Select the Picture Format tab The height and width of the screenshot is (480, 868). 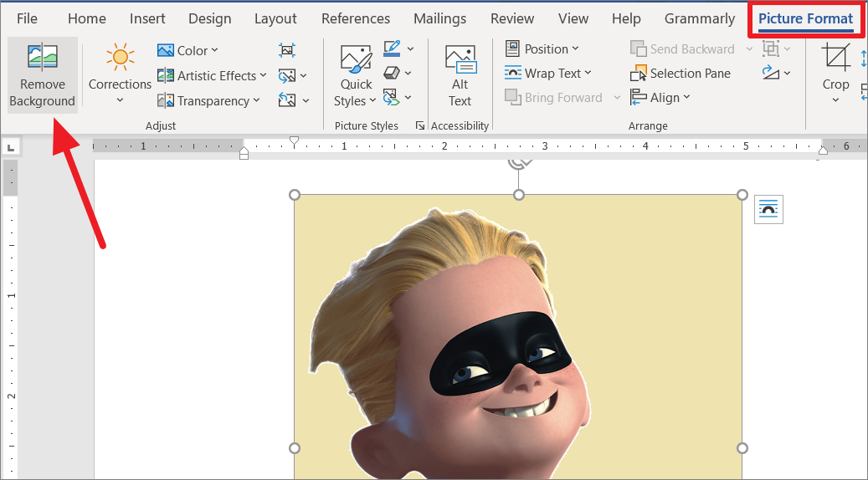(x=805, y=18)
